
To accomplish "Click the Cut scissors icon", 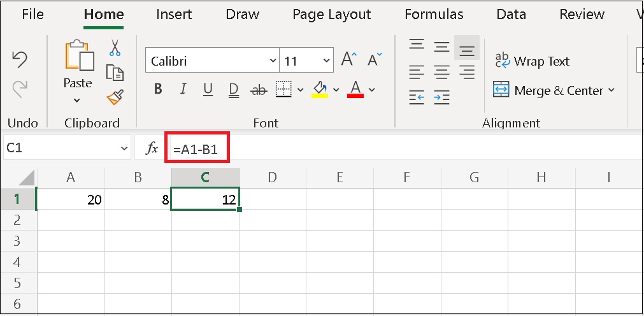I will point(115,48).
